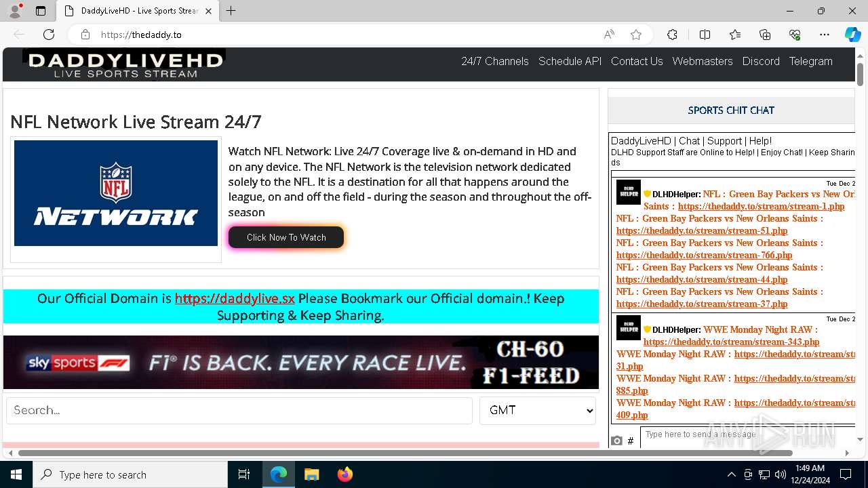Click the chat camera upload icon
The image size is (868, 488).
coord(616,441)
